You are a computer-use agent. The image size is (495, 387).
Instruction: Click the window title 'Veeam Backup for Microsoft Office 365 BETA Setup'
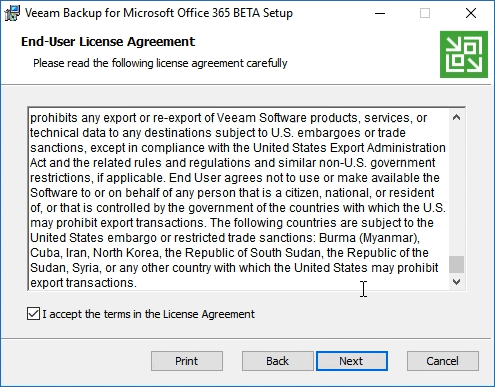click(159, 13)
